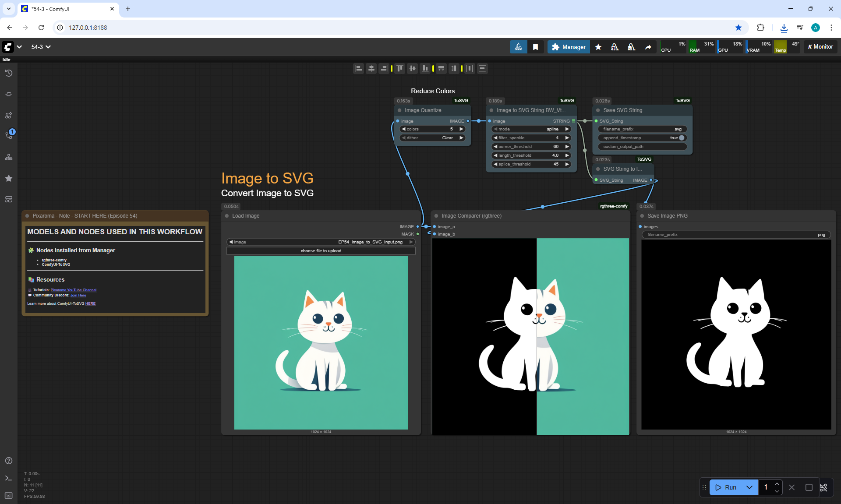Open the Run button dropdown arrow
This screenshot has width=841, height=504.
(749, 487)
